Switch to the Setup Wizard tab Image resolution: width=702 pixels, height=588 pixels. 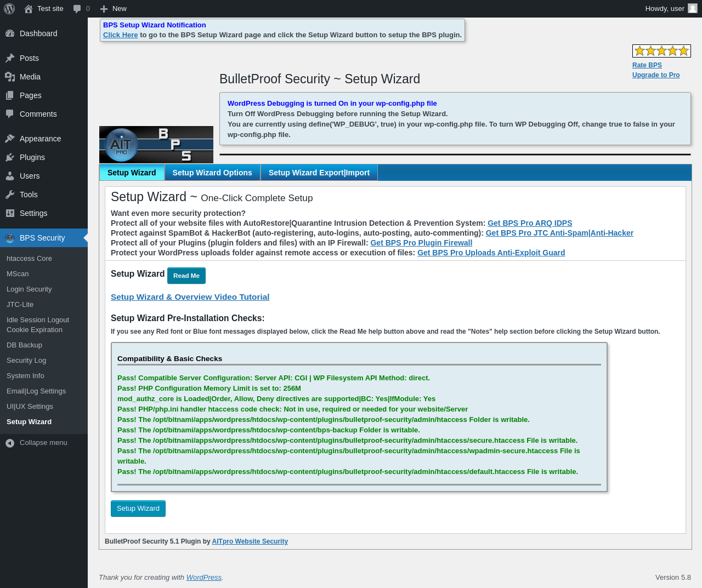click(x=132, y=173)
